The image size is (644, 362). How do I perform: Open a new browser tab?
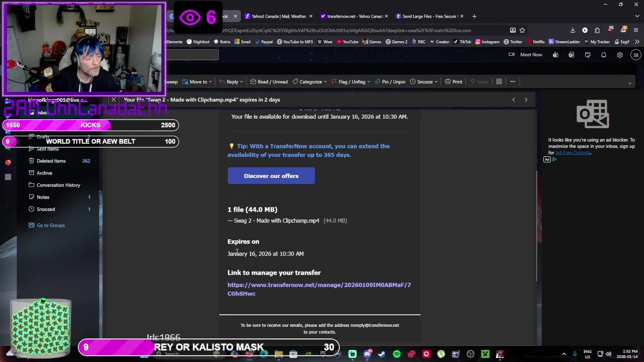[x=474, y=16]
